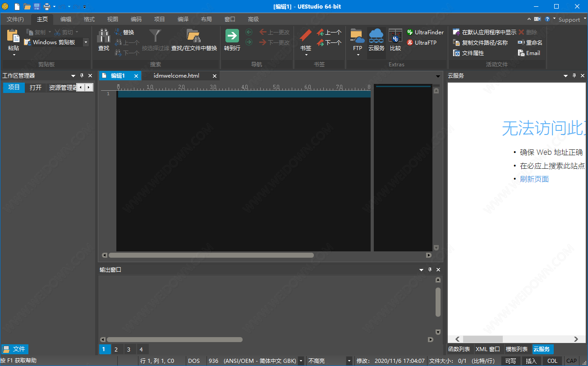The width and height of the screenshot is (588, 366).
Task: Open encoding dropdown next to 936 GBK
Action: 301,361
